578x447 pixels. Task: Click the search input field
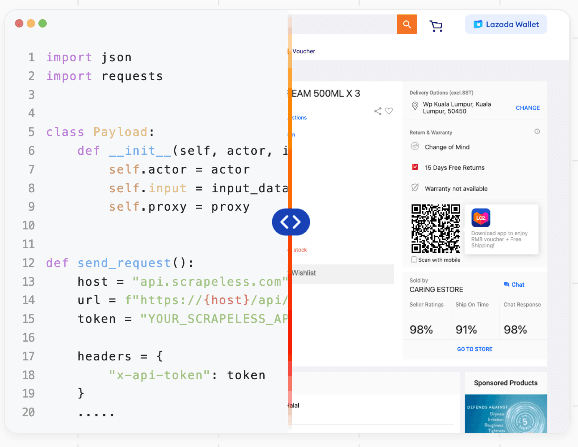point(344,24)
